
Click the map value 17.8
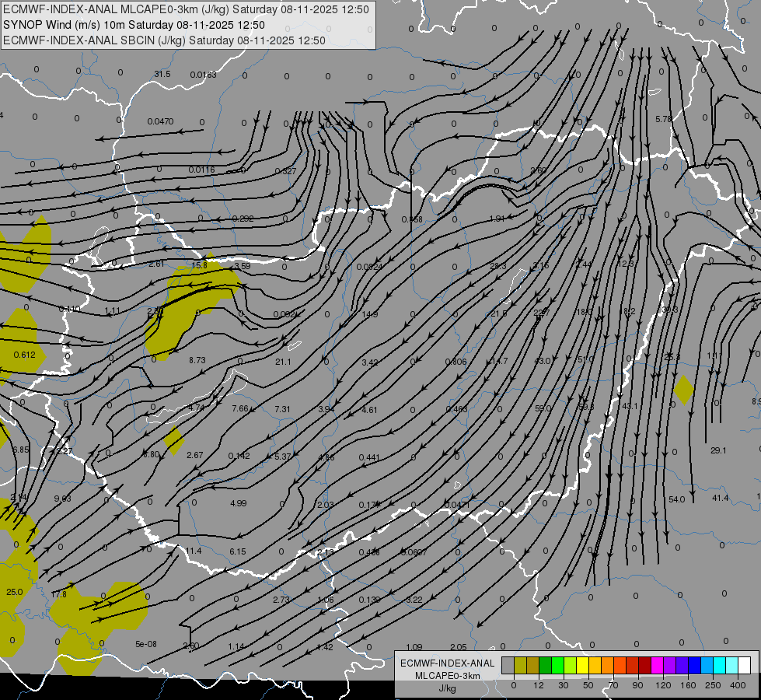[x=58, y=594]
